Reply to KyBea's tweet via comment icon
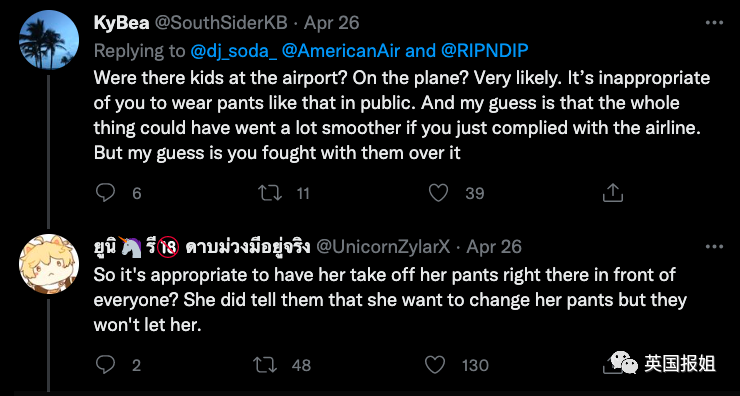The width and height of the screenshot is (740, 396). (x=105, y=193)
